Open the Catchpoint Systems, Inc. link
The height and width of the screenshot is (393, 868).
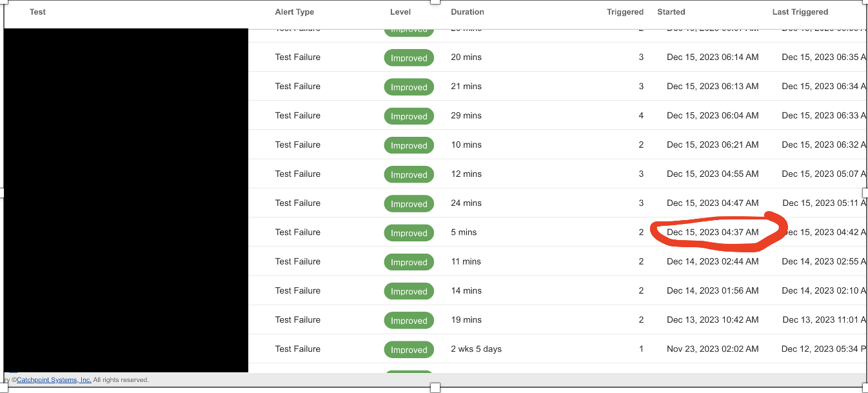coord(54,379)
